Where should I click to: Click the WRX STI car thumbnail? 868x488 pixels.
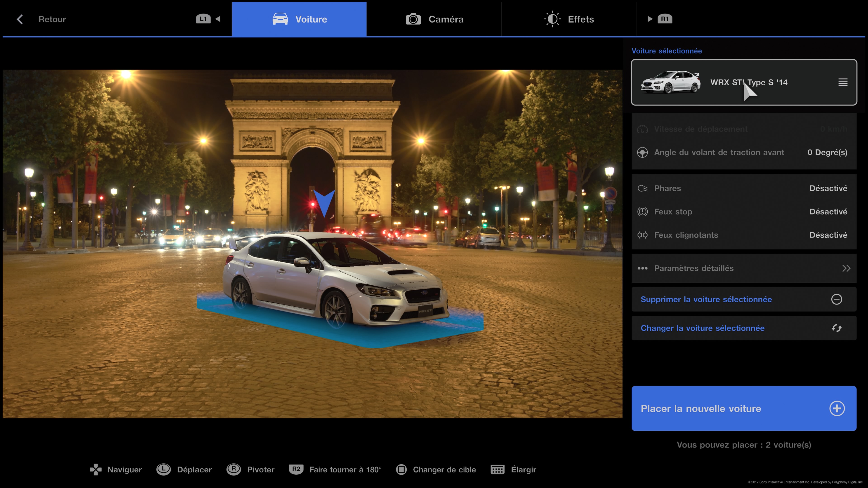click(x=670, y=82)
